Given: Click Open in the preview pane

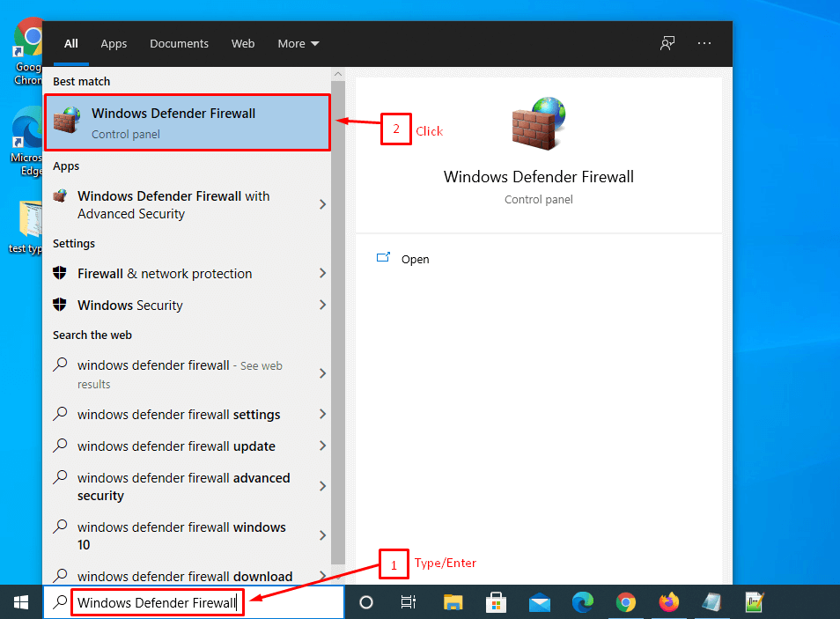Looking at the screenshot, I should coord(416,260).
